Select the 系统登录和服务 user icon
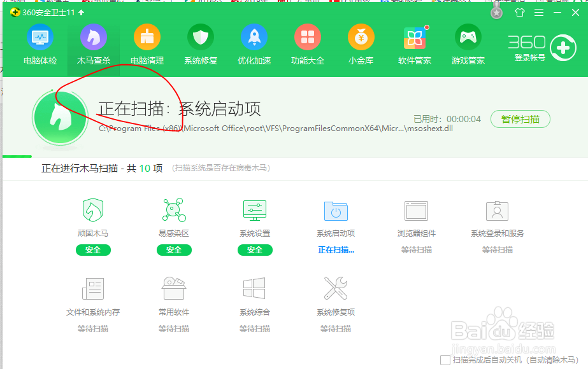Screen dimensions: 588x369 coord(498,211)
